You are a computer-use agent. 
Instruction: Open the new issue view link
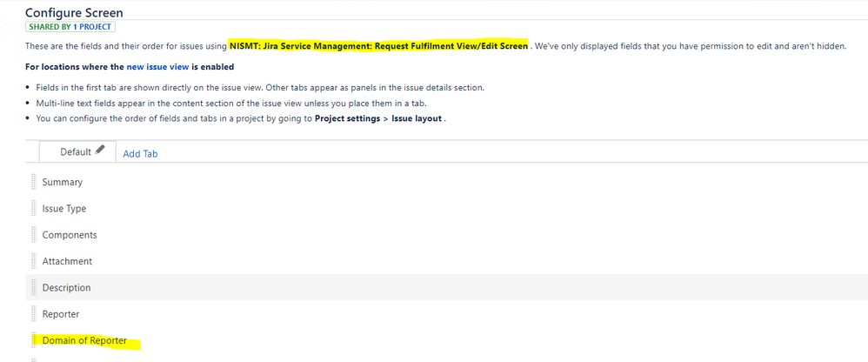(157, 67)
